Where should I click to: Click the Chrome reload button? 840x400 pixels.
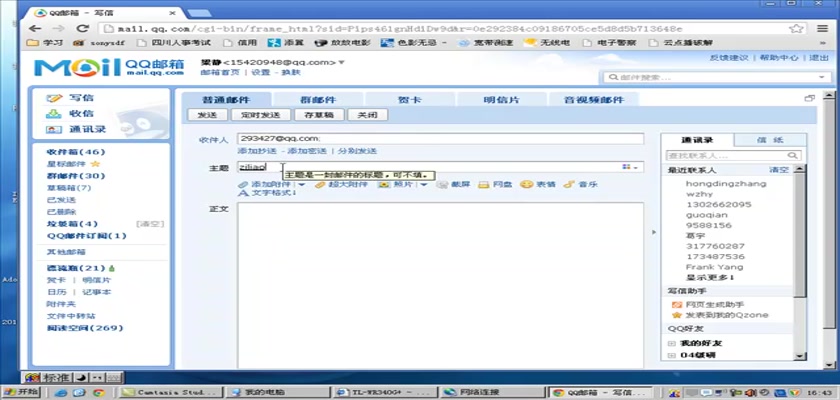[x=82, y=28]
